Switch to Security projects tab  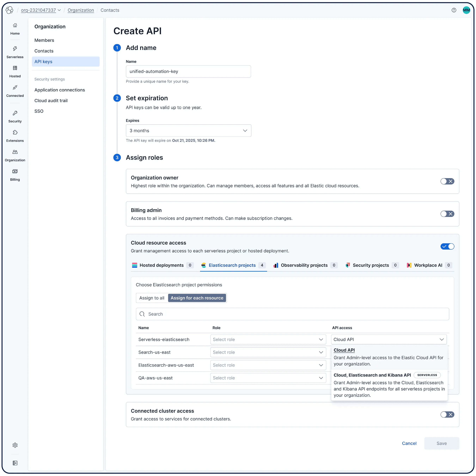[372, 265]
